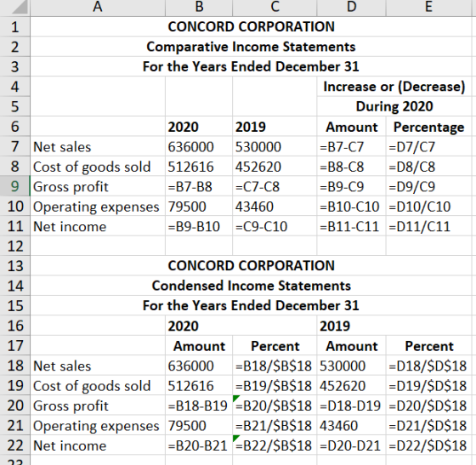
Task: Select the formula cell =B7-B8
Action: (x=199, y=186)
